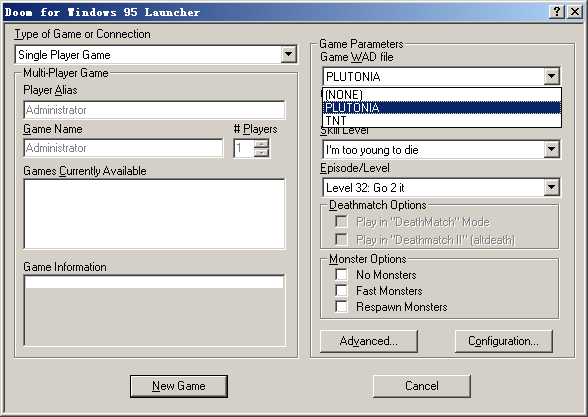Tick Play in "Deathmatch II" (altdeath) checkbox
The width and height of the screenshot is (588, 417).
point(341,239)
